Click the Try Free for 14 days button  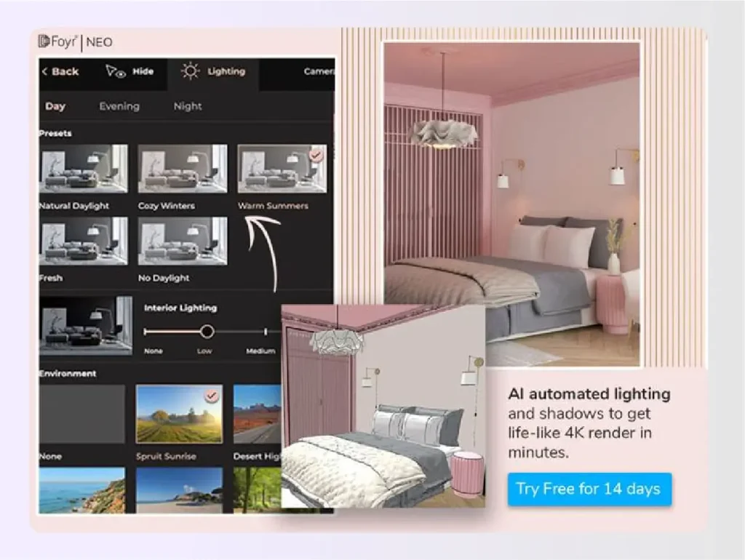(589, 489)
